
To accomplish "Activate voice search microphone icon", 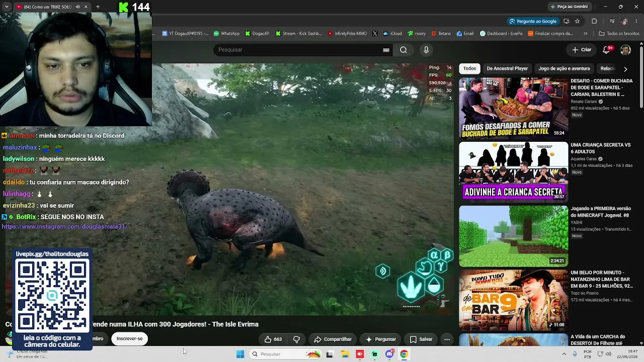I will 426,50.
